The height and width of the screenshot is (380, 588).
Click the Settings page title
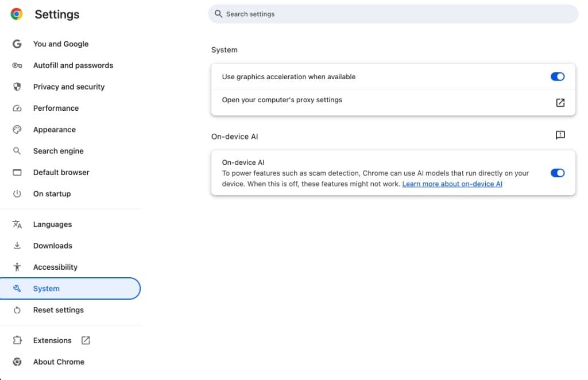(x=57, y=14)
